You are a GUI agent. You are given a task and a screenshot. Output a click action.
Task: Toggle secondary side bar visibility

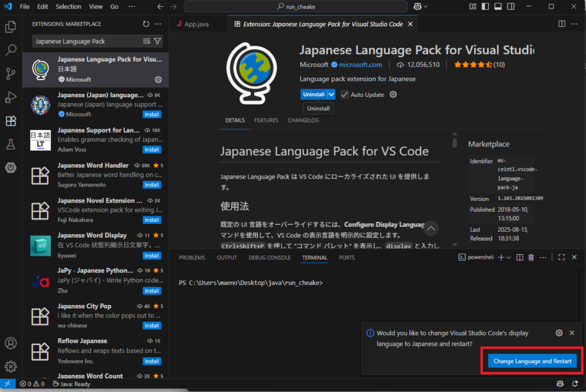click(511, 6)
